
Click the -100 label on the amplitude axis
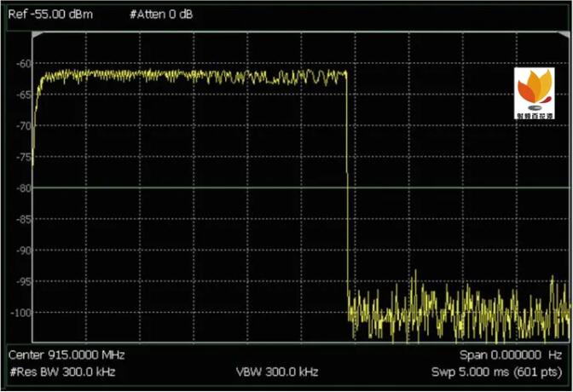[20, 313]
